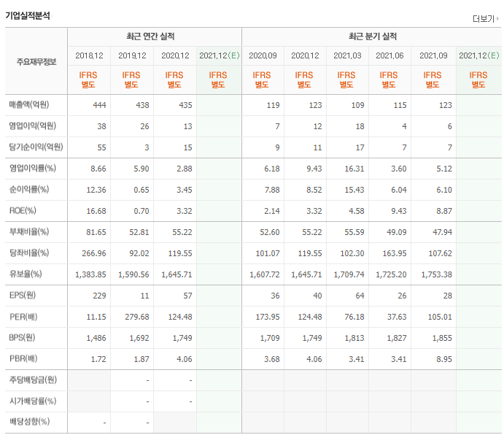The height and width of the screenshot is (435, 504).
Task: Select the 173.95 PER value
Action: [x=268, y=317]
